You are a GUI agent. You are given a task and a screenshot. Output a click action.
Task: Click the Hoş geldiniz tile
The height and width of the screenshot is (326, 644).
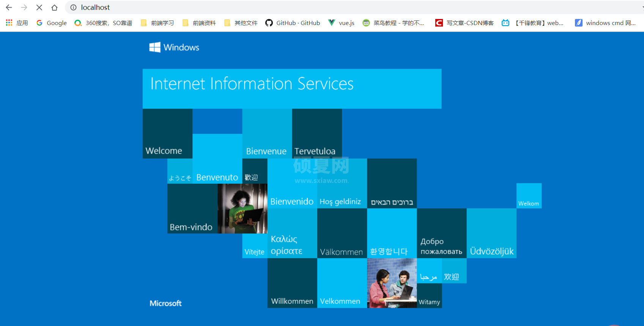342,184
